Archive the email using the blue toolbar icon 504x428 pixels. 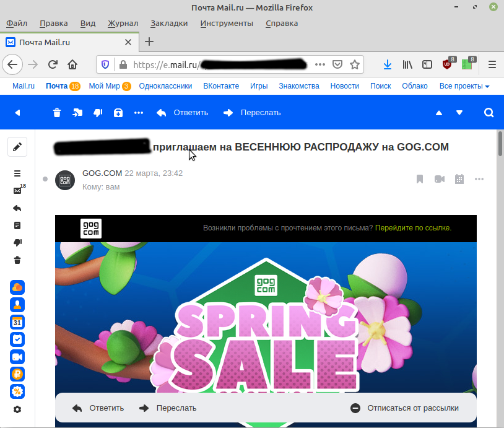pos(118,113)
